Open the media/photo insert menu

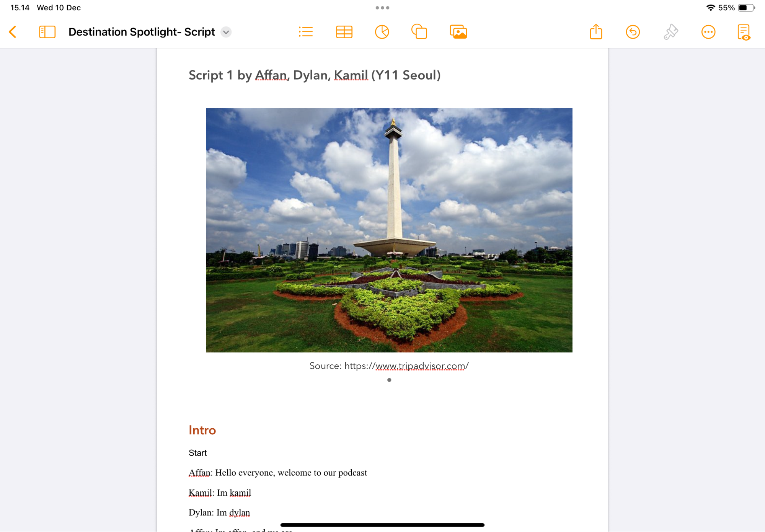[x=458, y=32]
